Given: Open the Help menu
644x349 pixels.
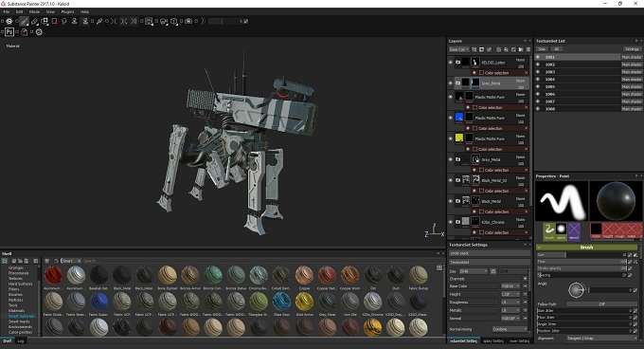Looking at the screenshot, I should coord(84,12).
